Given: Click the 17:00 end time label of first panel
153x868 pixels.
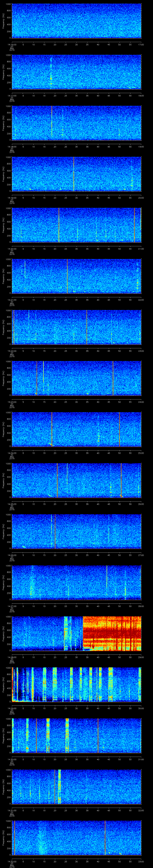Looking at the screenshot, I should coord(141,44).
